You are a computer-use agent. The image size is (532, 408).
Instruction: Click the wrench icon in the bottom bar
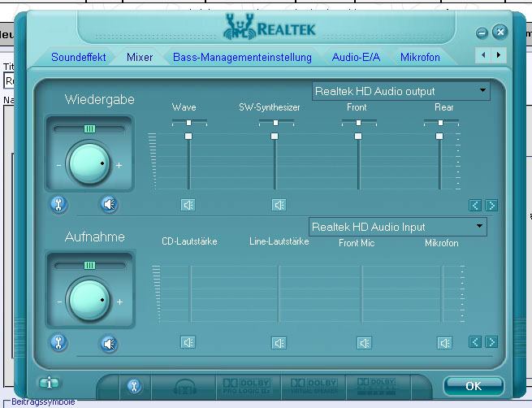(x=134, y=386)
